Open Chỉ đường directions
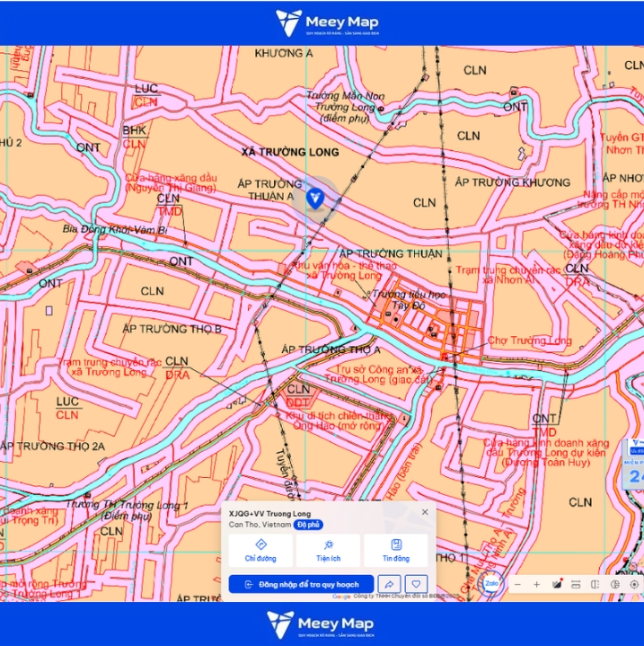The width and height of the screenshot is (644, 646). [260, 551]
